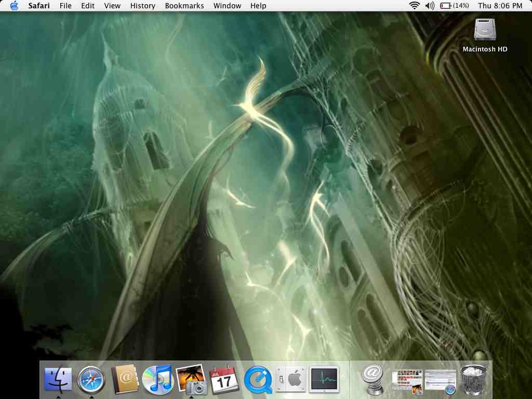Open iPhoto in the Dock
This screenshot has height=399, width=532.
point(191,379)
